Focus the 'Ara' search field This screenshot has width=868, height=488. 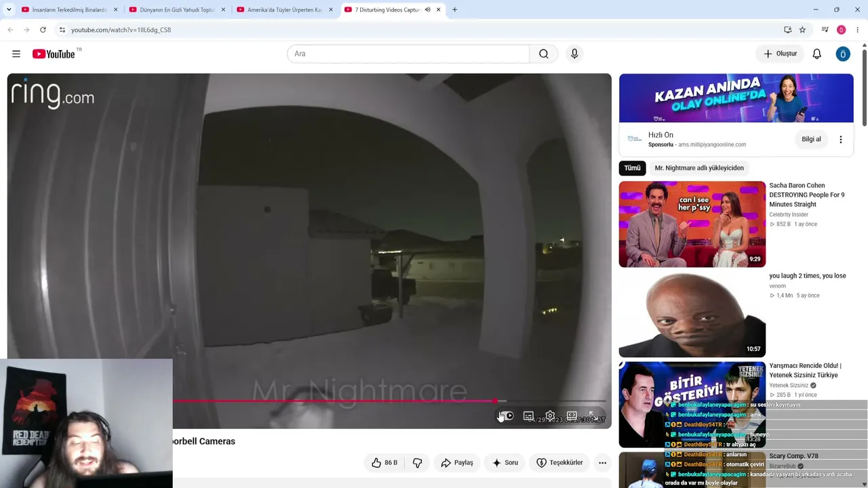point(408,54)
